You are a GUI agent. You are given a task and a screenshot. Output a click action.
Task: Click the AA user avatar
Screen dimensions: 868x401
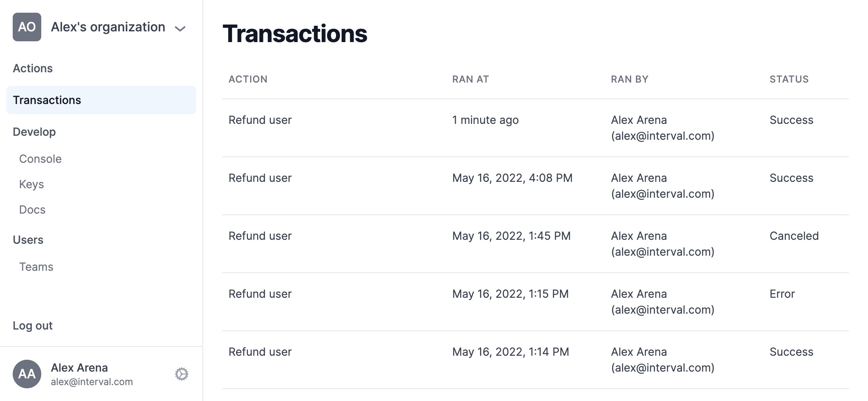pyautogui.click(x=27, y=374)
